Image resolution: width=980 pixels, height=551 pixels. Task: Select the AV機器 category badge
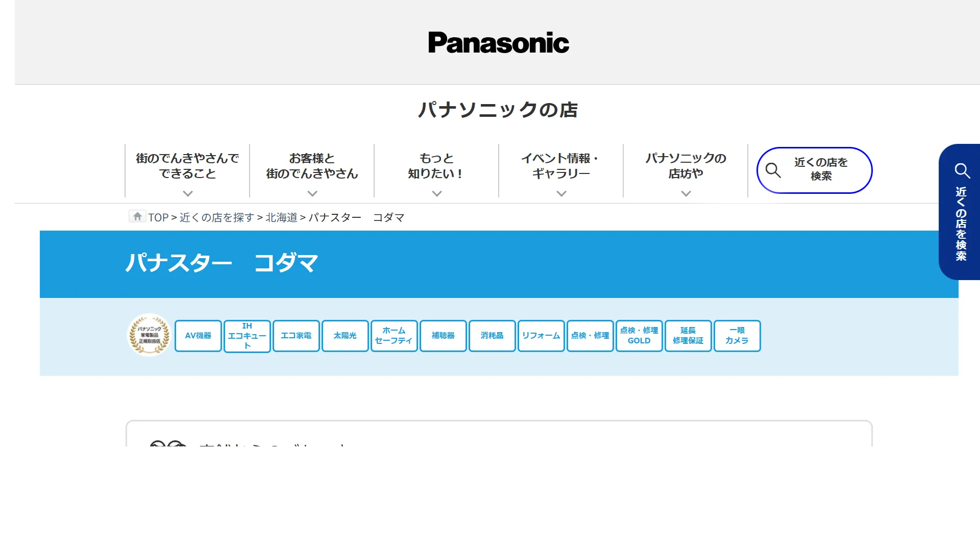198,336
